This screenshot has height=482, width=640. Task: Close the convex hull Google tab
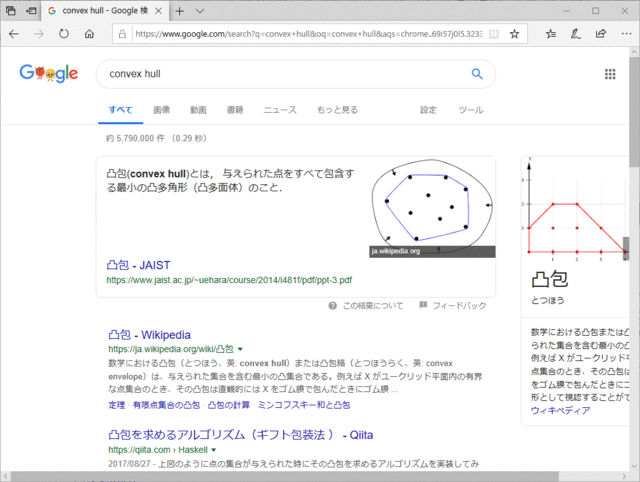(158, 11)
